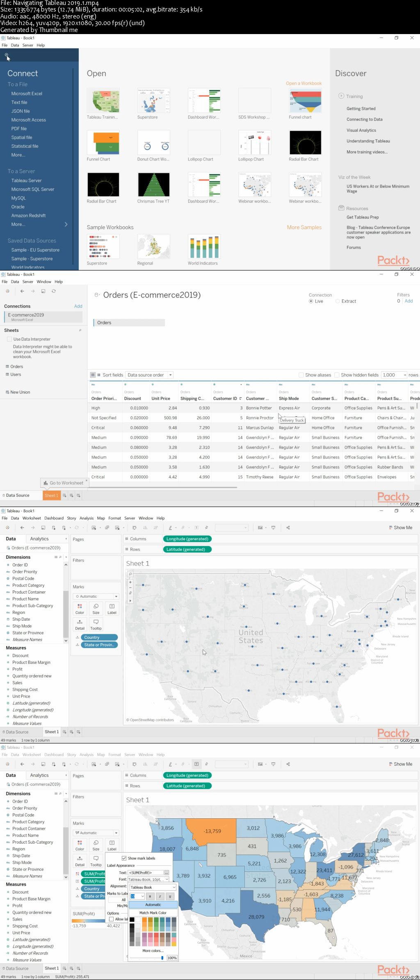Image resolution: width=420 pixels, height=980 pixels.
Task: Tick the Show aliases checkbox
Action: 301,375
